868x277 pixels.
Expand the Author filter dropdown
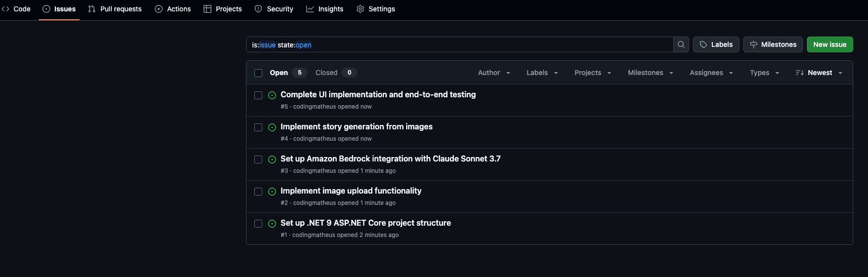[494, 73]
